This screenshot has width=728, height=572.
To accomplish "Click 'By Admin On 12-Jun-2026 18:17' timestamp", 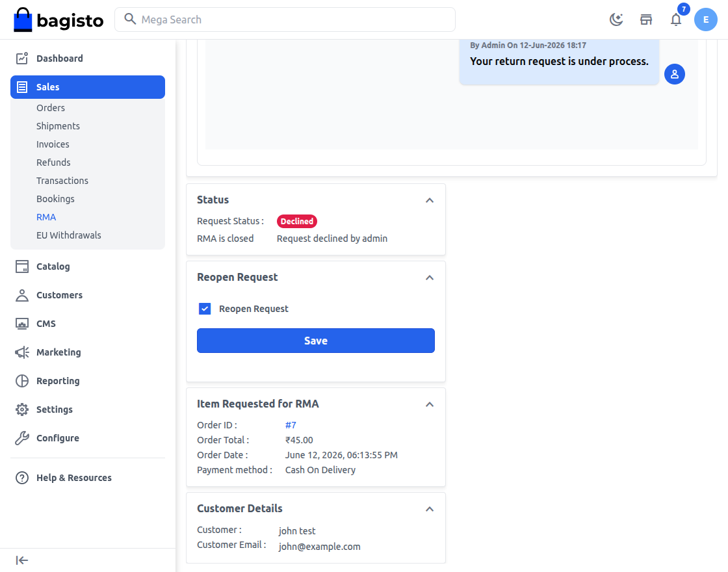I will point(528,45).
